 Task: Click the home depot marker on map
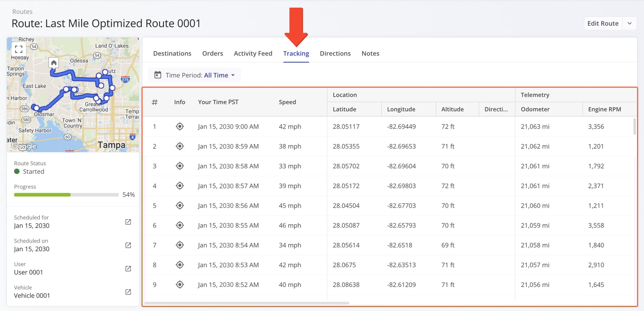(x=54, y=63)
